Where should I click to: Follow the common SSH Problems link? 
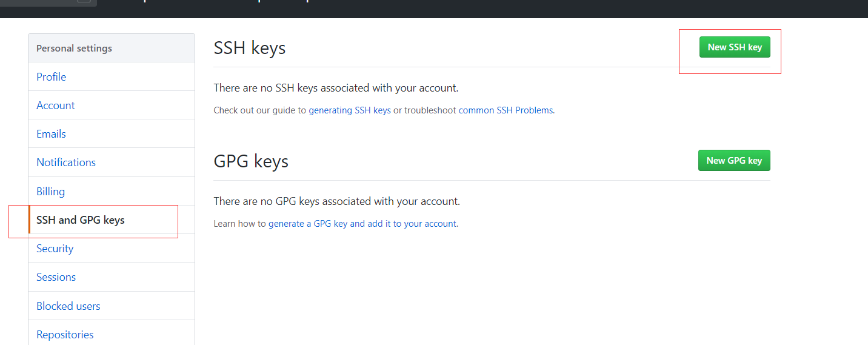[x=506, y=110]
